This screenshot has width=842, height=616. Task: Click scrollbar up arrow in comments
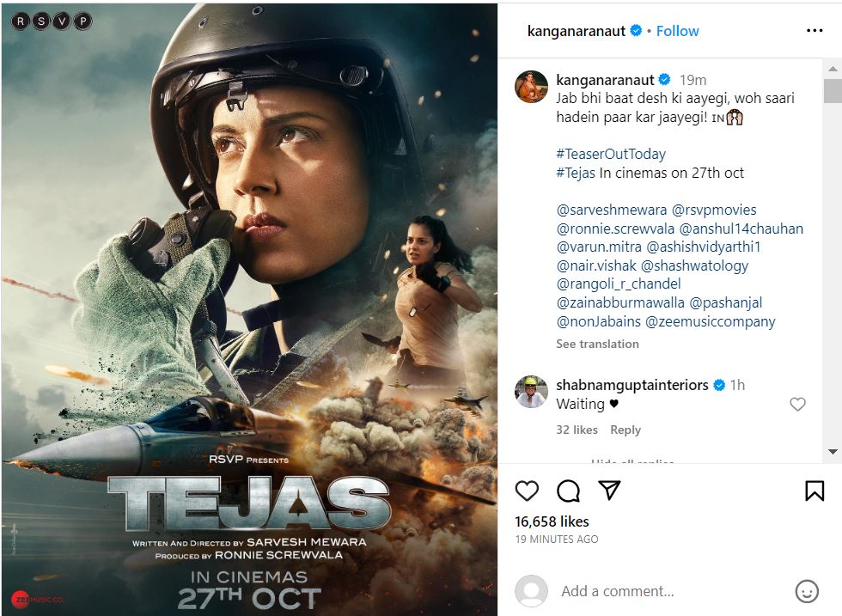pos(833,69)
